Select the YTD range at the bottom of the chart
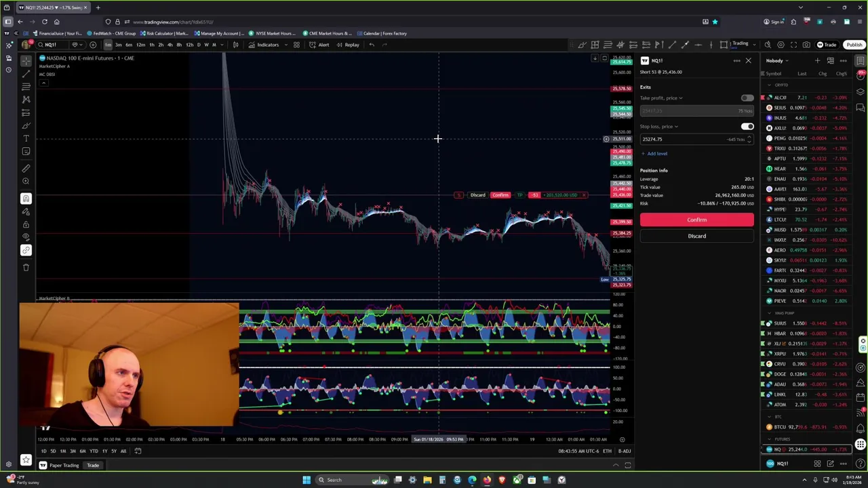 (x=94, y=451)
